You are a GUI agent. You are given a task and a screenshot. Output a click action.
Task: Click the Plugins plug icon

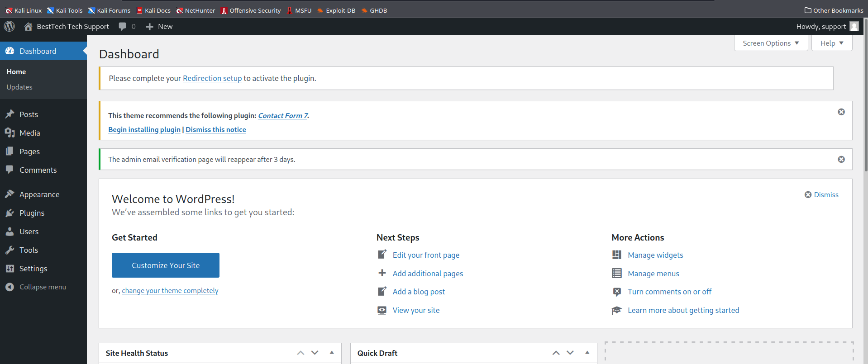pyautogui.click(x=10, y=213)
